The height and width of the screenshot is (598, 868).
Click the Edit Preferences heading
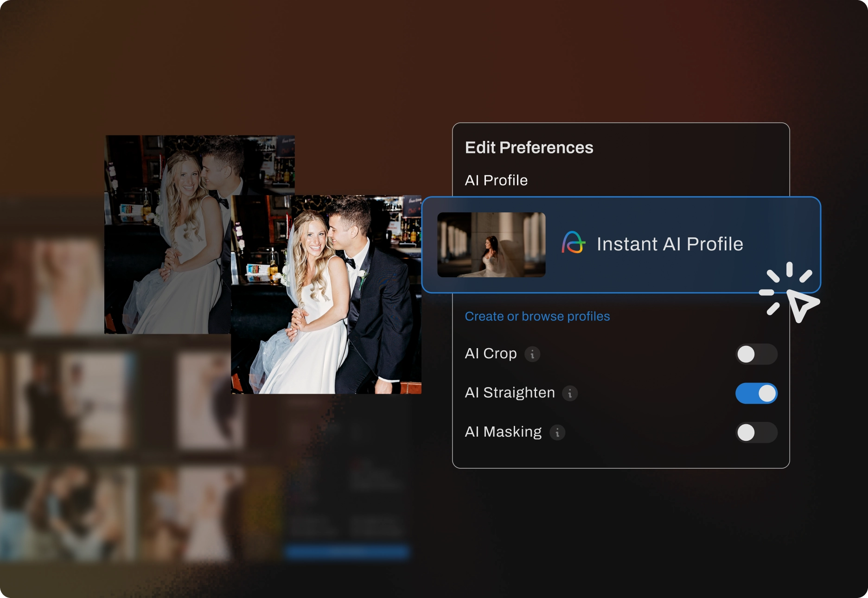tap(529, 147)
